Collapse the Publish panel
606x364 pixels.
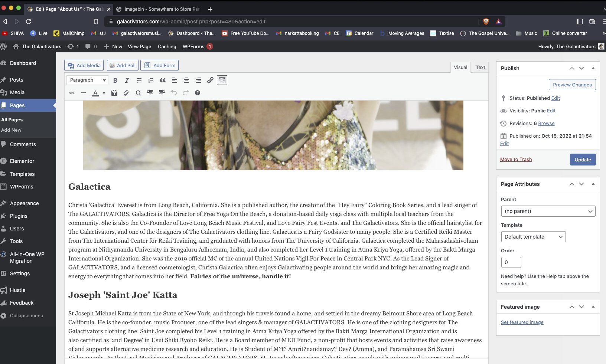pos(593,68)
